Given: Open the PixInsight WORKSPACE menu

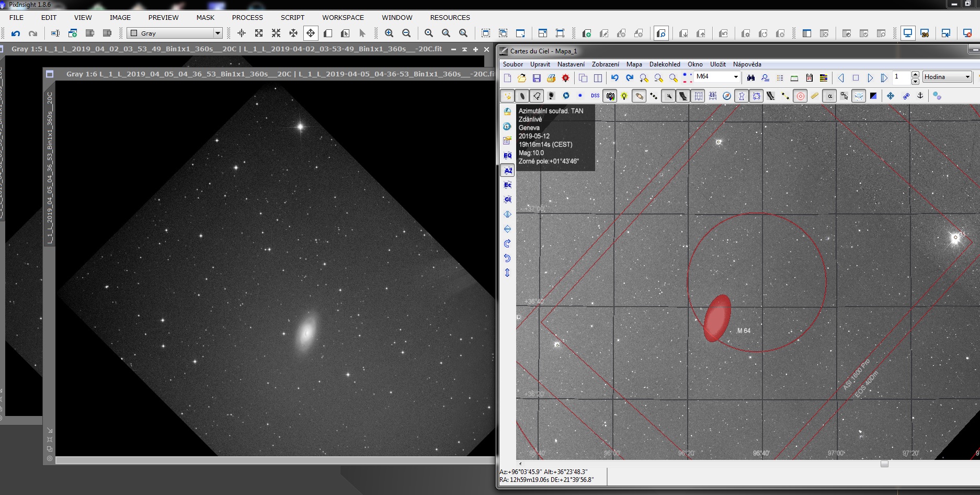Looking at the screenshot, I should tap(343, 17).
